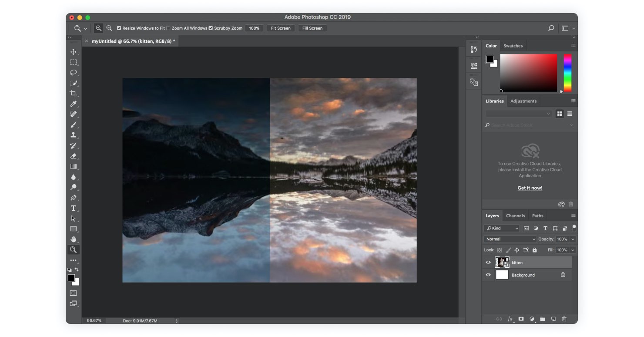Select the Eyedropper tool

[x=73, y=104]
